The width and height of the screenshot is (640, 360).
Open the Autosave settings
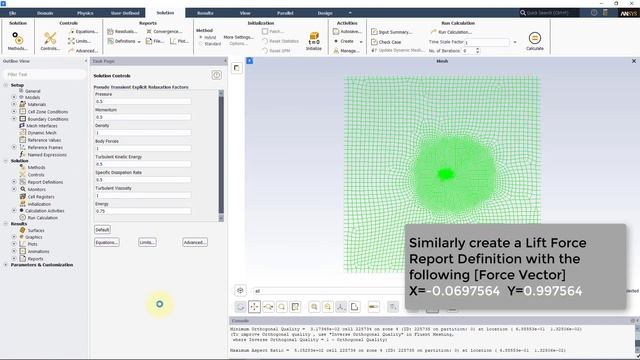[x=347, y=31]
